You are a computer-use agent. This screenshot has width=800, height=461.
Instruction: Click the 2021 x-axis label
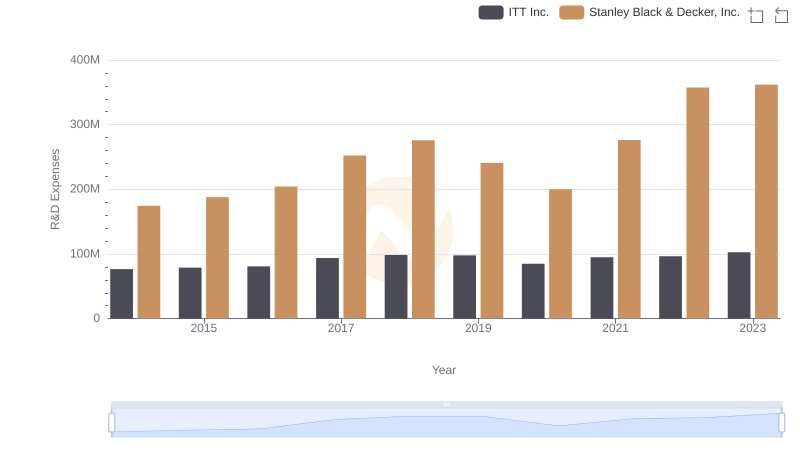[615, 328]
